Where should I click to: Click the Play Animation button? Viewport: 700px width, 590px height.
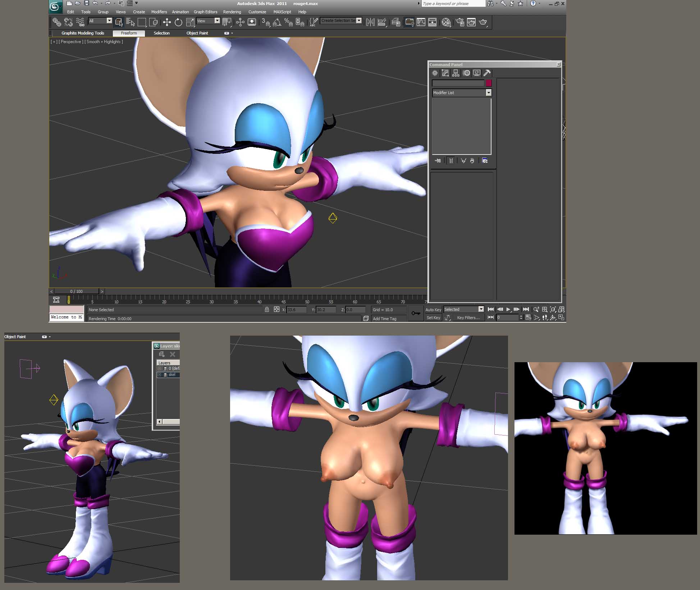tap(508, 309)
